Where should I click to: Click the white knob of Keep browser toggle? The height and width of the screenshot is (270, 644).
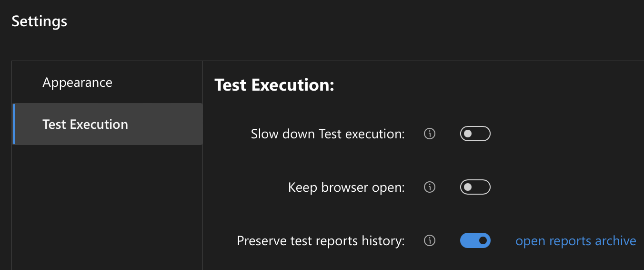[468, 187]
